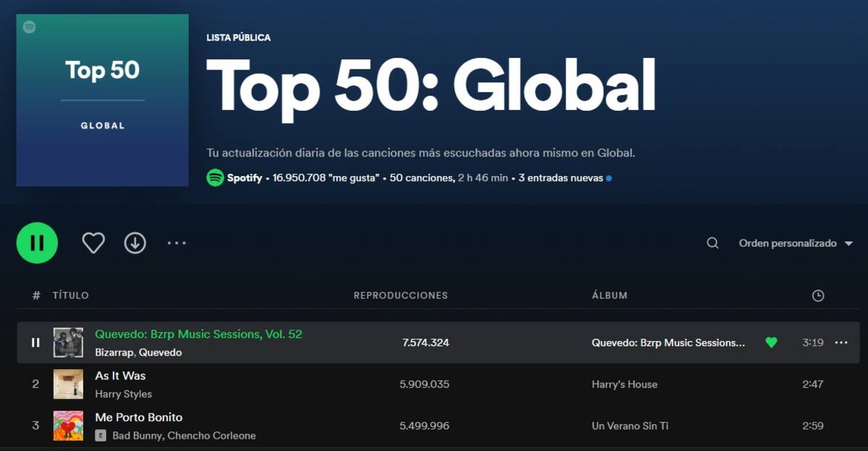Click the As It Was album thumbnail

68,384
